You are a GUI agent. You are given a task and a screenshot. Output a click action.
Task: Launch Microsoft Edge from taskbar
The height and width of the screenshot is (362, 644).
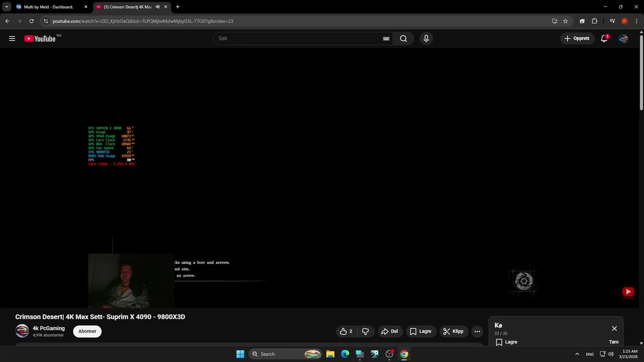[x=345, y=354]
